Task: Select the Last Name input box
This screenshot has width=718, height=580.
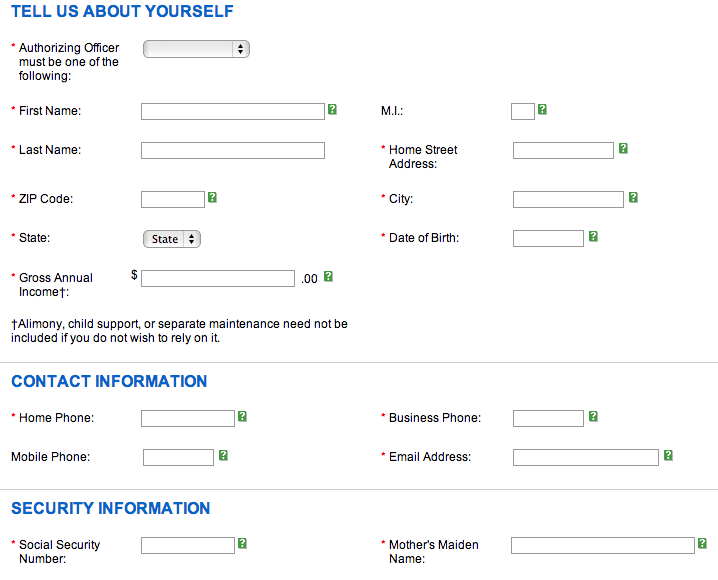Action: click(x=233, y=151)
